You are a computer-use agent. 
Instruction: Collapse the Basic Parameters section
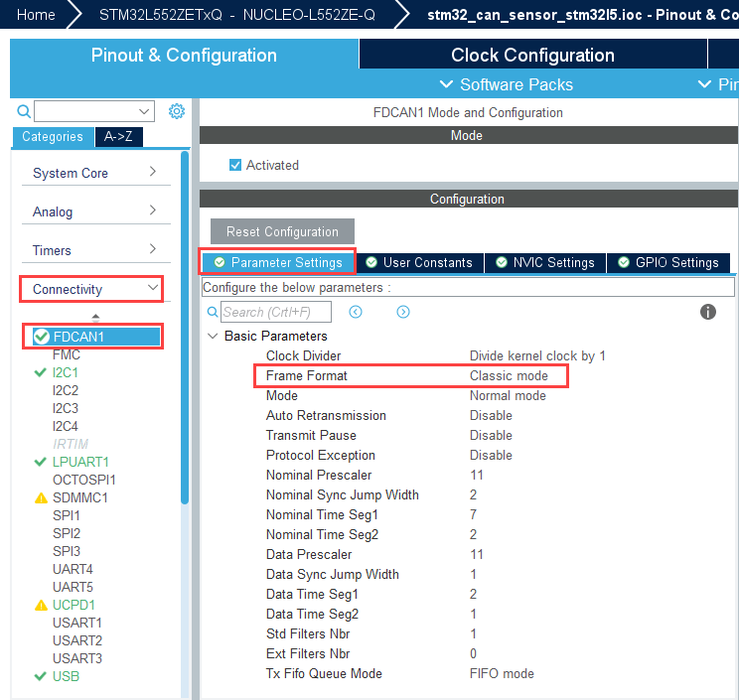(x=212, y=336)
